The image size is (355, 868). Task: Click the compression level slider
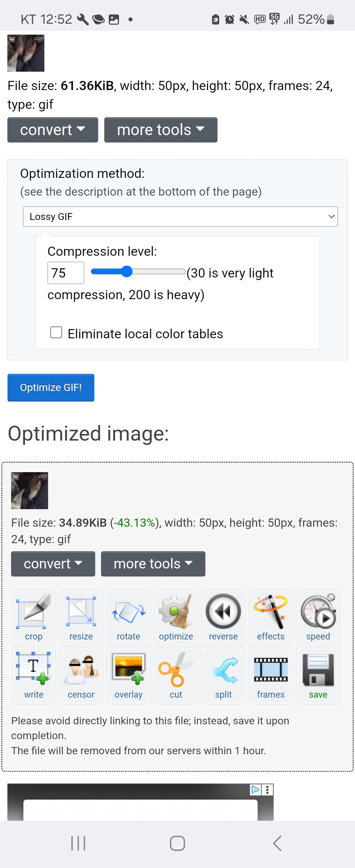138,271
